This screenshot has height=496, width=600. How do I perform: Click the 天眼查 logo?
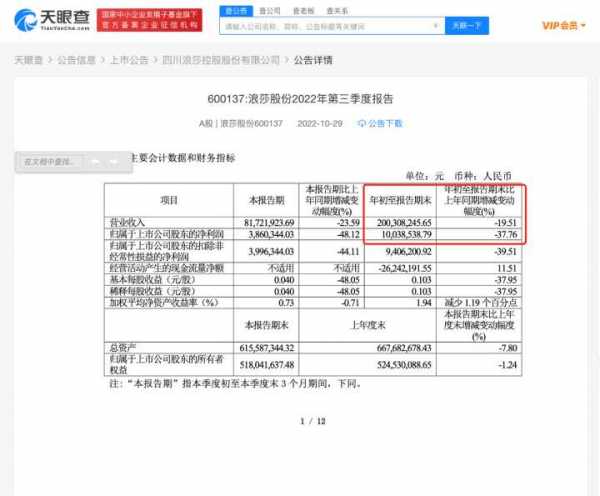click(52, 20)
